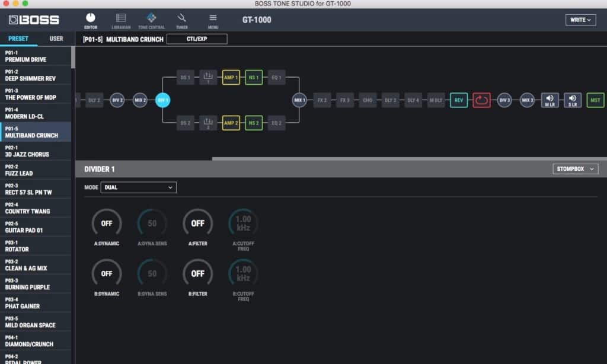Screen dimensions: 607x364
Task: Select the FX 2 block
Action: click(x=322, y=100)
